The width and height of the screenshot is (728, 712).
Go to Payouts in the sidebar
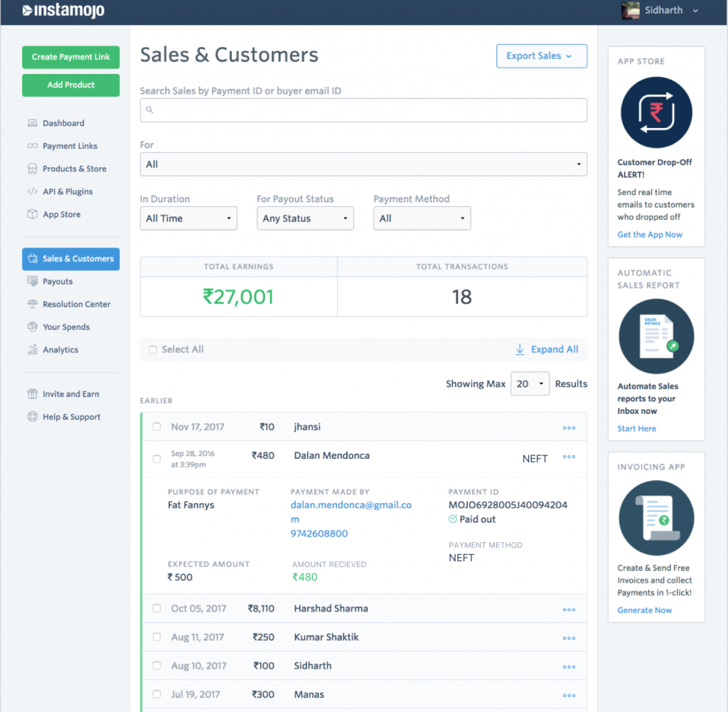pyautogui.click(x=58, y=281)
